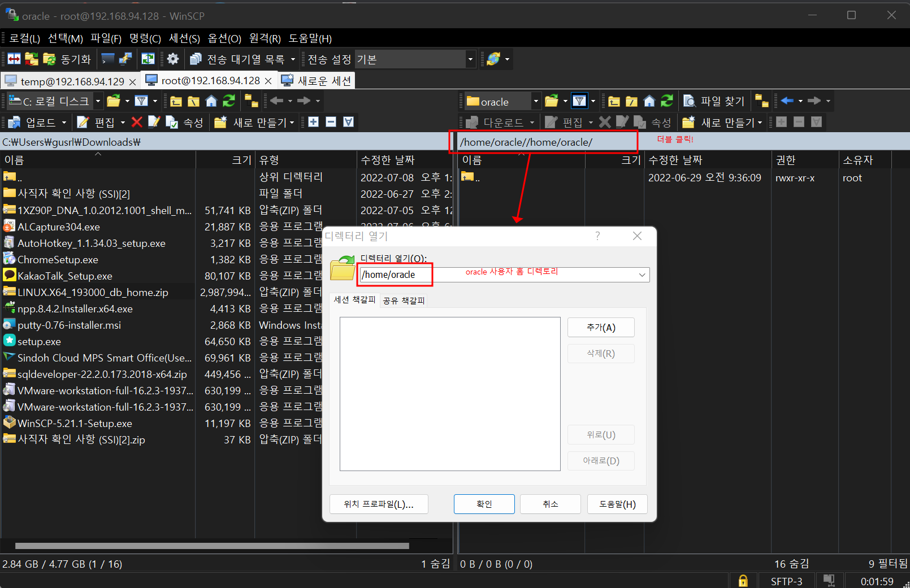Refresh the local panel

229,101
